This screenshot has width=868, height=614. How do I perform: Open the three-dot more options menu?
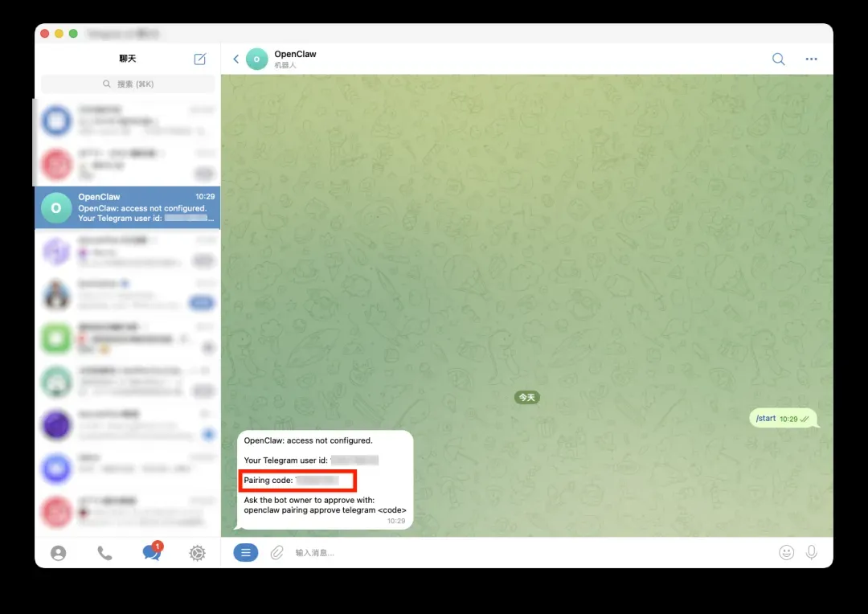(x=811, y=59)
